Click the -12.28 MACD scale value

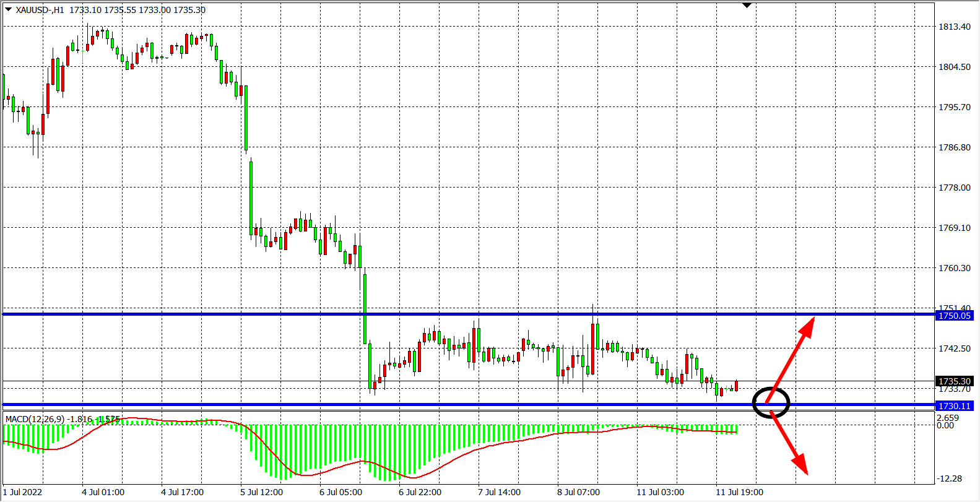[950, 478]
